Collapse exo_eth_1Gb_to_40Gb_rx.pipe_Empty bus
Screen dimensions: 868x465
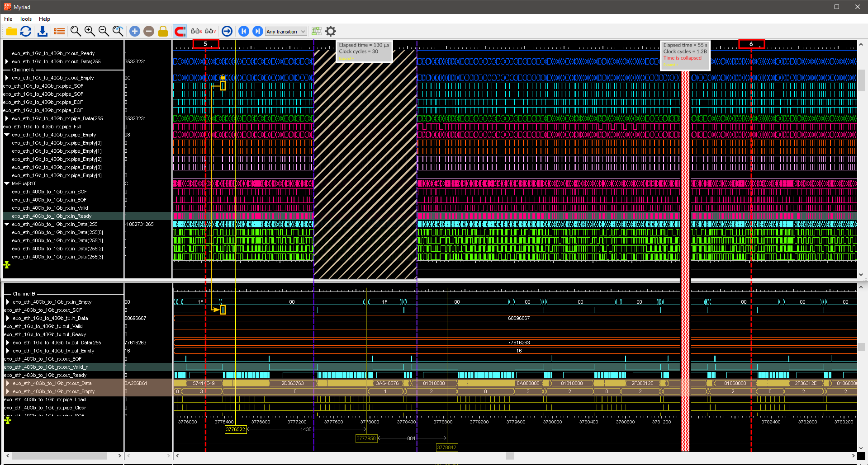[7, 135]
